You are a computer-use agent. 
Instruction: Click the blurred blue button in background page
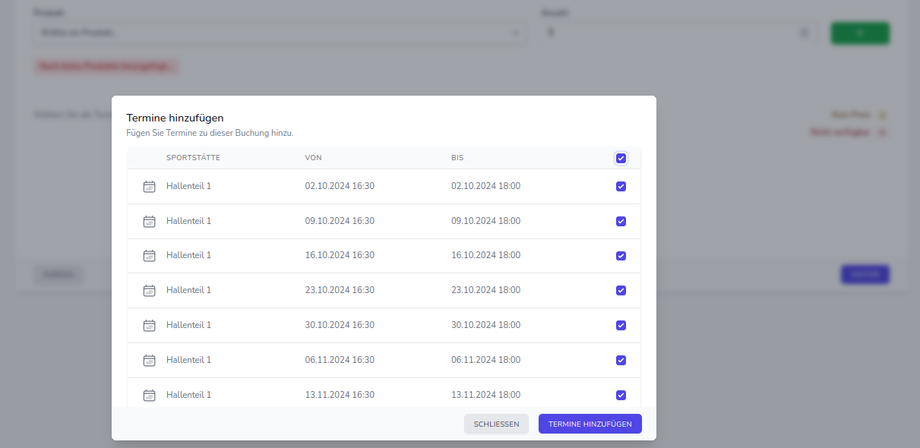(x=865, y=274)
